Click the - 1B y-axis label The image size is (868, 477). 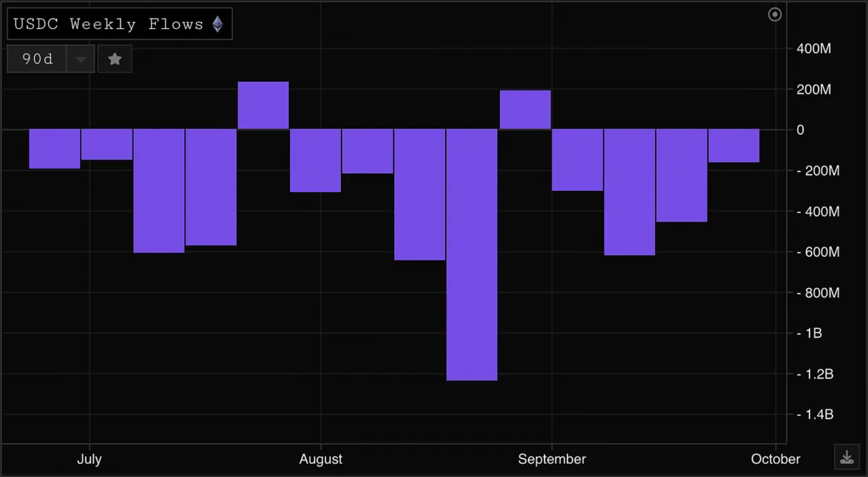(809, 333)
